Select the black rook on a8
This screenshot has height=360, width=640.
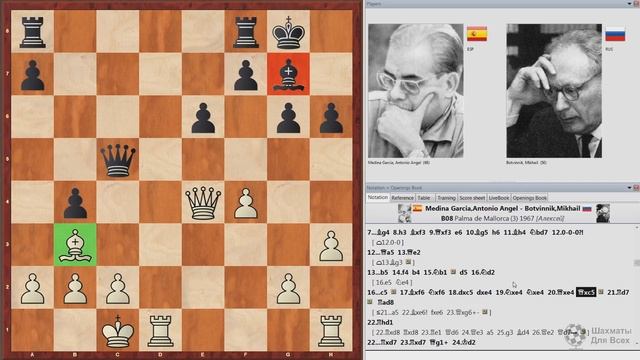(32, 32)
